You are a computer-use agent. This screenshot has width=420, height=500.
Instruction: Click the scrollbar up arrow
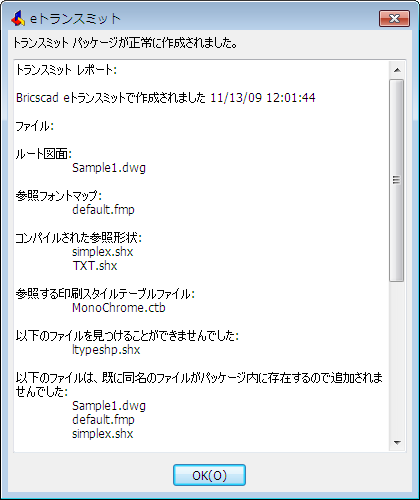pyautogui.click(x=397, y=70)
